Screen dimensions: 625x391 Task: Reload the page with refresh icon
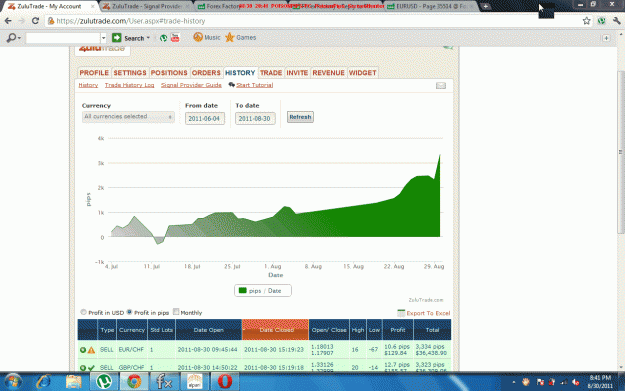35,21
